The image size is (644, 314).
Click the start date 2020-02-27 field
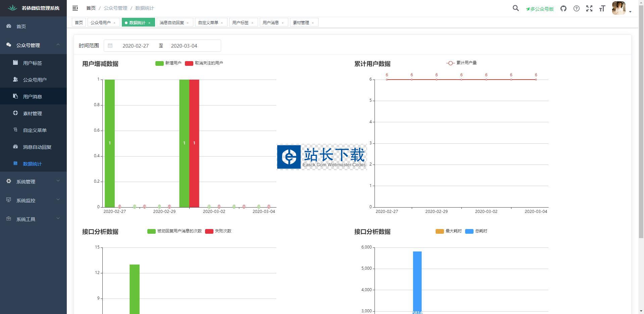coord(136,46)
